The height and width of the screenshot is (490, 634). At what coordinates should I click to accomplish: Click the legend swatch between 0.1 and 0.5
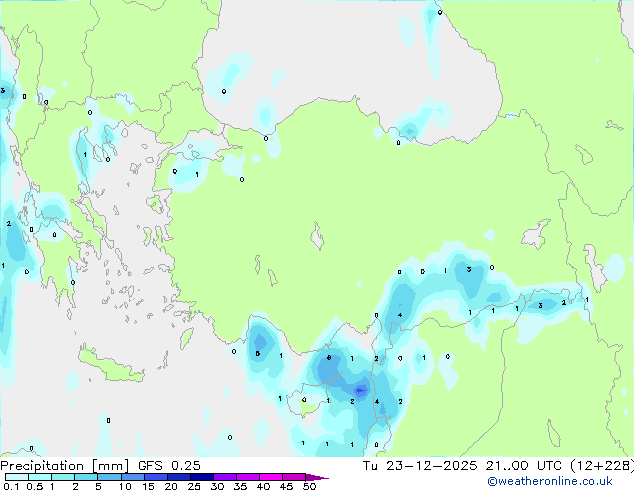click(x=17, y=477)
